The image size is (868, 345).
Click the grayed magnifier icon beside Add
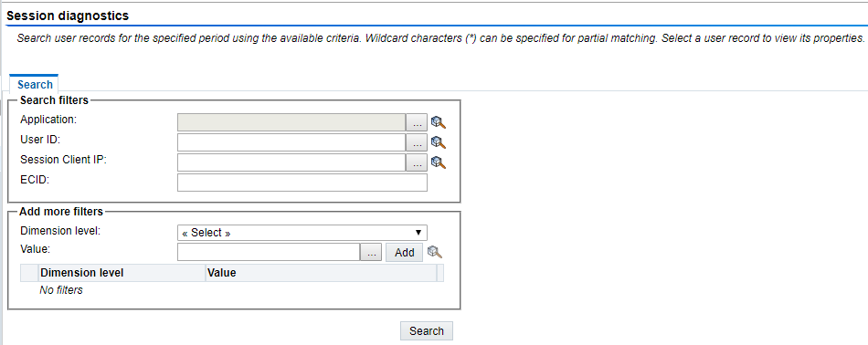click(x=435, y=252)
